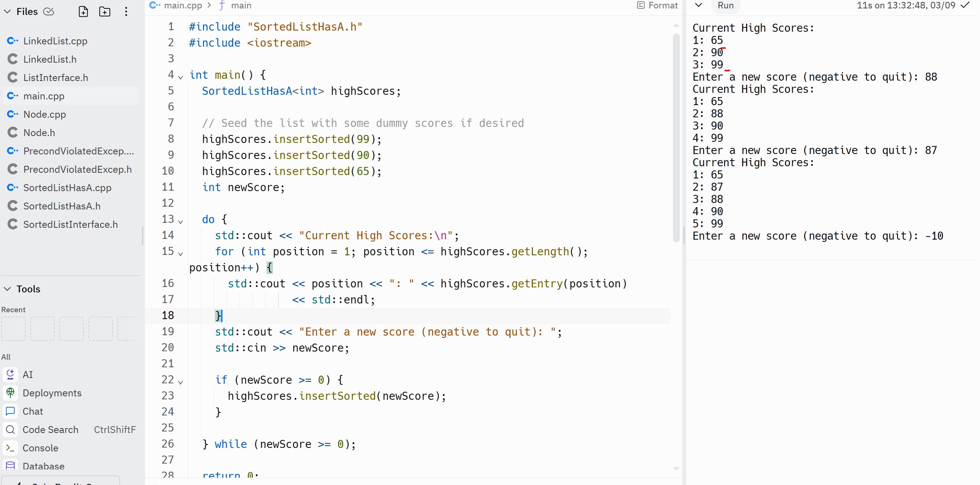
Task: Collapse the Tools section
Action: pos(7,289)
